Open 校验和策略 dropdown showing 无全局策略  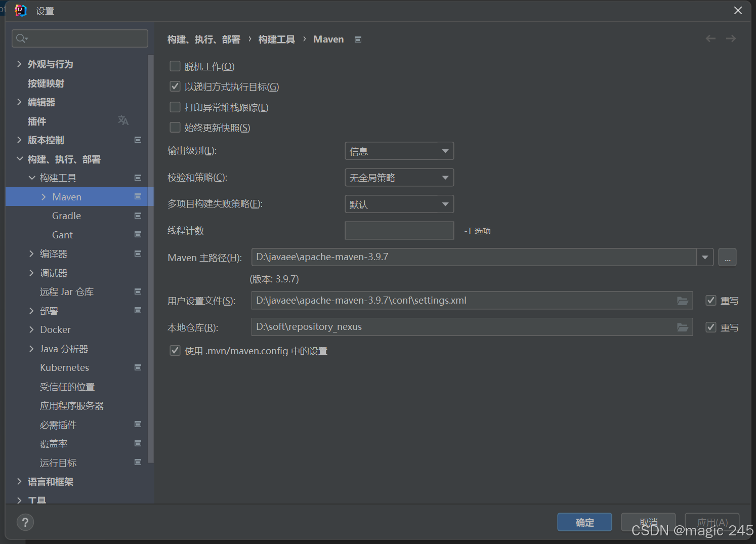(399, 178)
